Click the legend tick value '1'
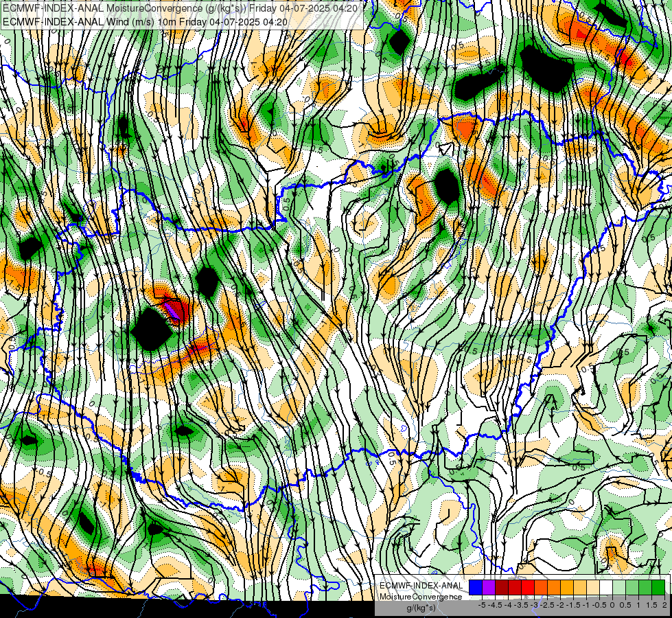This screenshot has height=618, width=672. point(638,605)
